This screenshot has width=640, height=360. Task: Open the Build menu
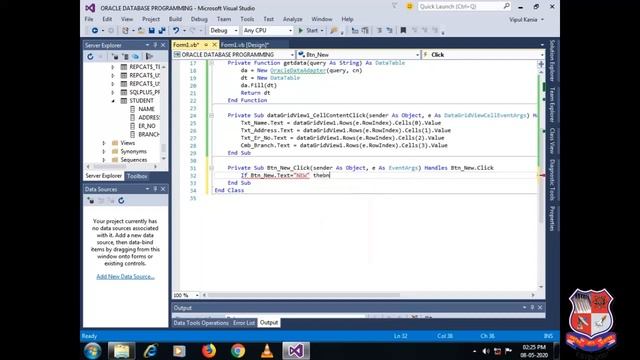175,19
